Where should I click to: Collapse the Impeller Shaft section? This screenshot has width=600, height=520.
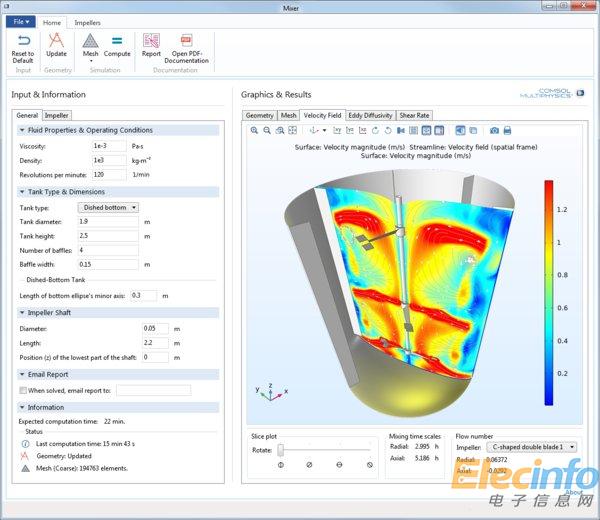pyautogui.click(x=22, y=313)
